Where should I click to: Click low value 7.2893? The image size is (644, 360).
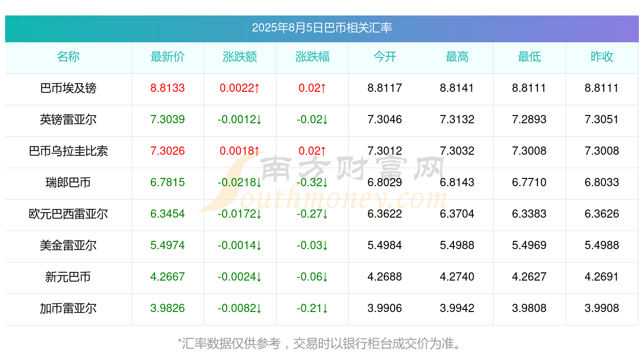click(530, 120)
